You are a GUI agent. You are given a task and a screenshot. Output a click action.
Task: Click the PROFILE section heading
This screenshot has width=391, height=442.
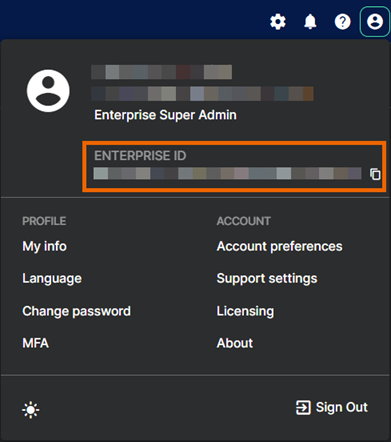[x=44, y=221]
